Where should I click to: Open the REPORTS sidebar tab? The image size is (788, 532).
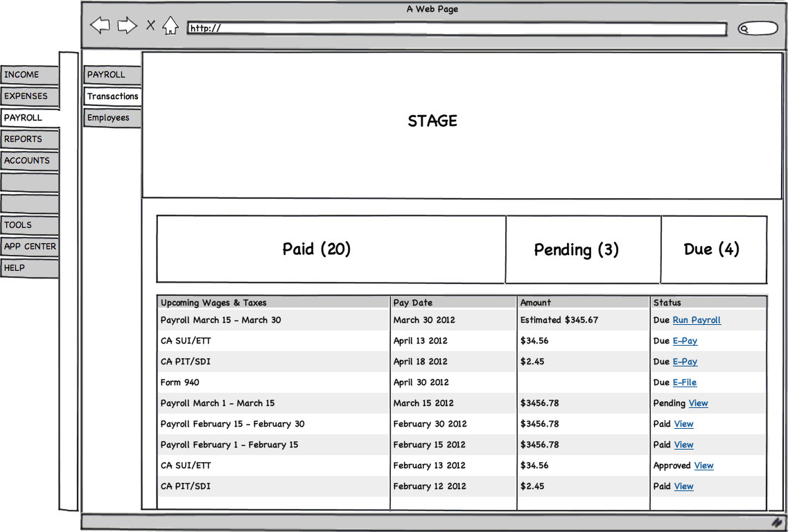click(30, 139)
